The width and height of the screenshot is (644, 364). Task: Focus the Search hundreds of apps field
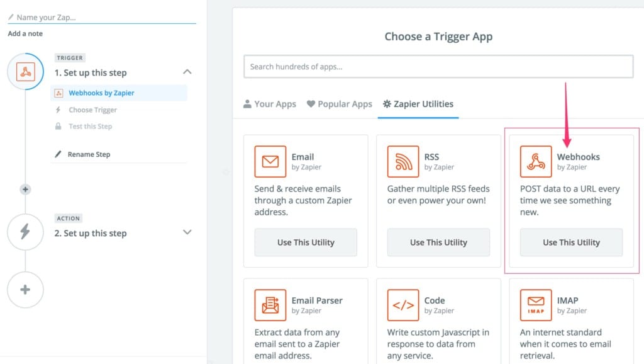(x=438, y=67)
